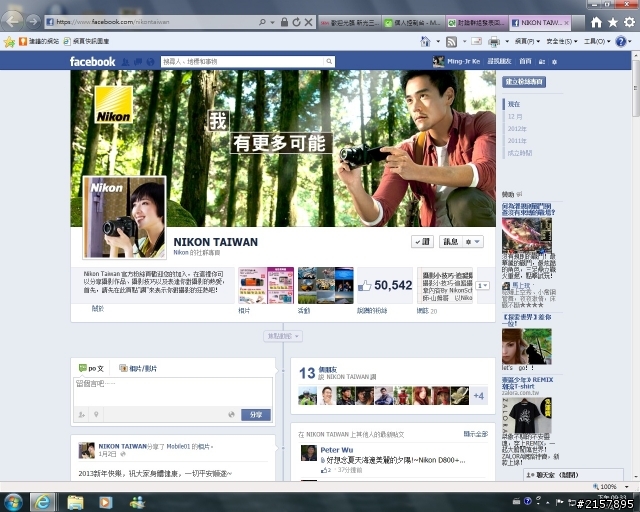
Task: Open the Nikon profile picture thumbnail
Action: point(124,218)
